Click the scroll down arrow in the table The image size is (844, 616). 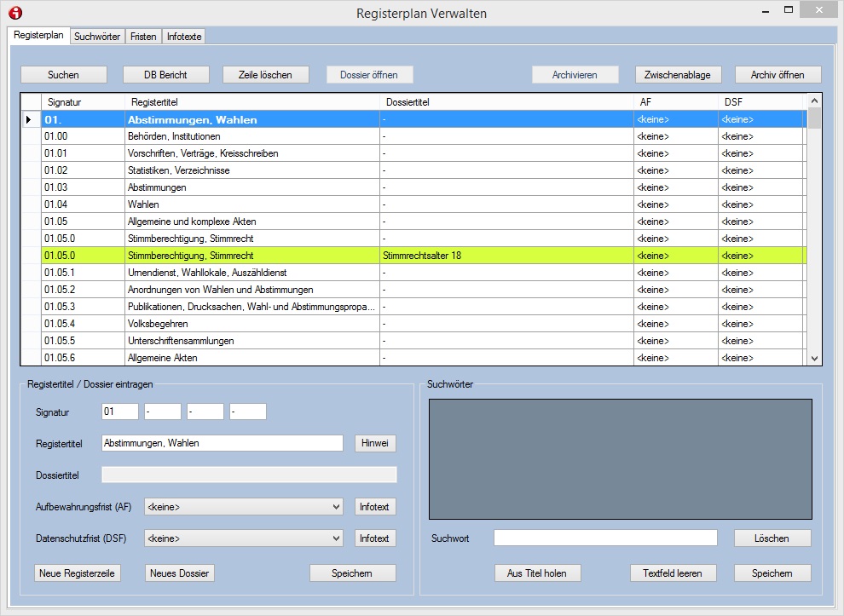coord(814,359)
